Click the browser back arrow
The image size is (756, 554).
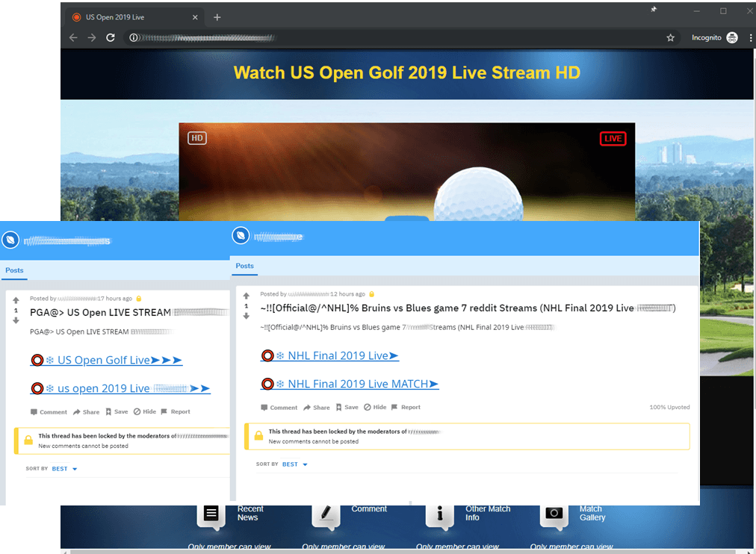[73, 37]
